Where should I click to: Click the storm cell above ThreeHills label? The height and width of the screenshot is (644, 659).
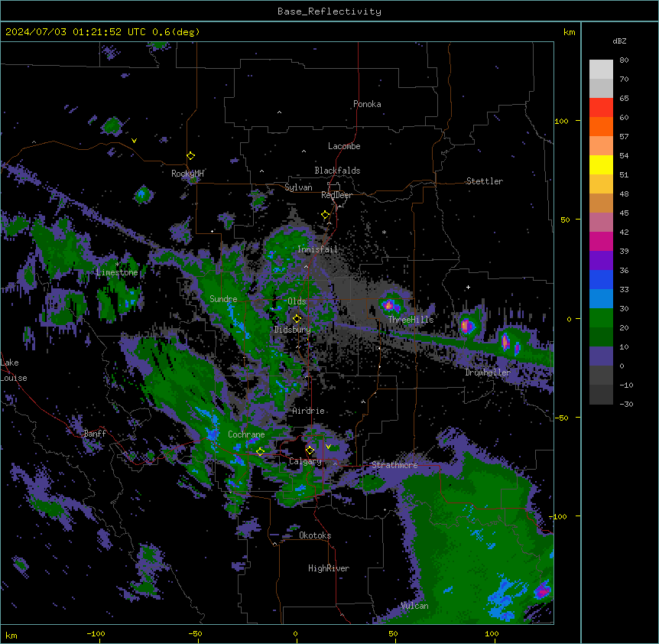tap(390, 304)
